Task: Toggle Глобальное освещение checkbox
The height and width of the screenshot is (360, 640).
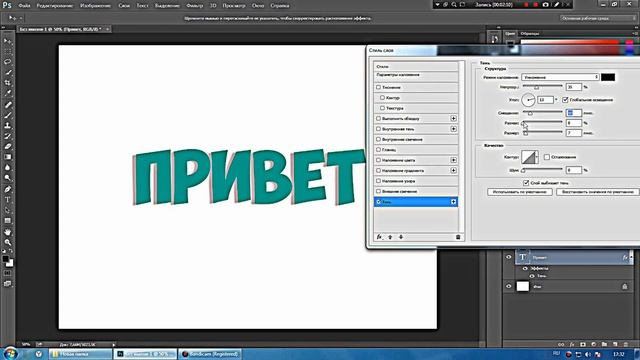Action: click(565, 100)
